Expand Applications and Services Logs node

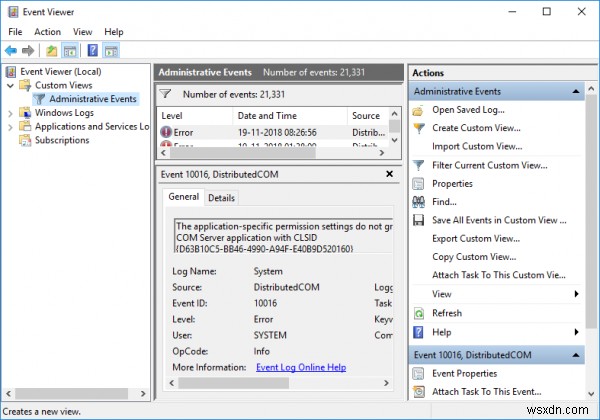[x=10, y=127]
